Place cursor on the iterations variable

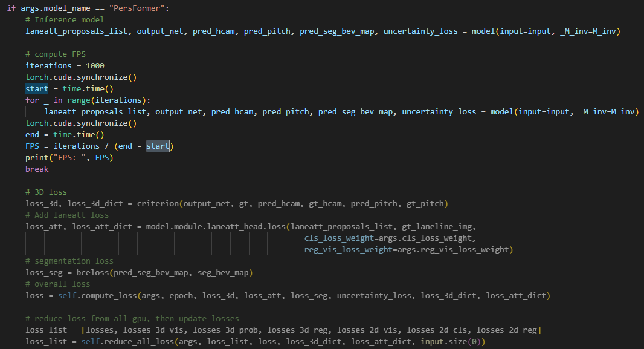pos(48,65)
